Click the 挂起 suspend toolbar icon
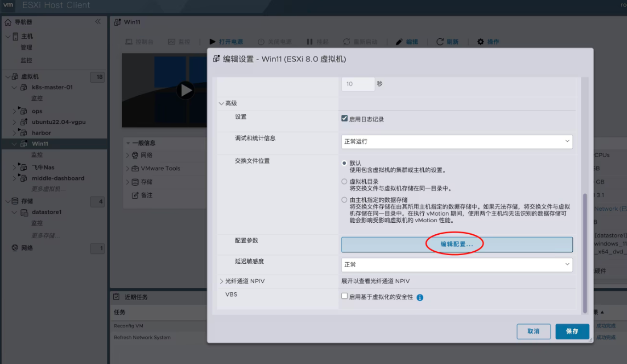 [x=309, y=42]
